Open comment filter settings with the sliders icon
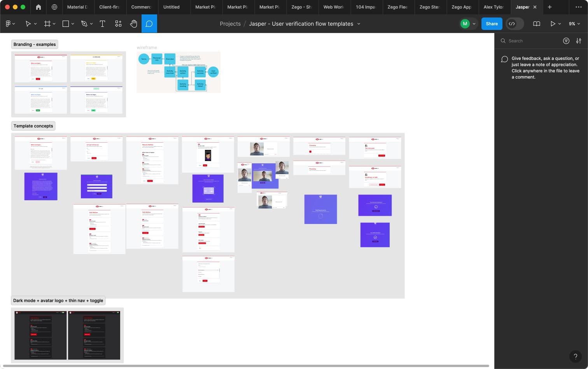Screen dimensions: 588x369 [x=579, y=41]
